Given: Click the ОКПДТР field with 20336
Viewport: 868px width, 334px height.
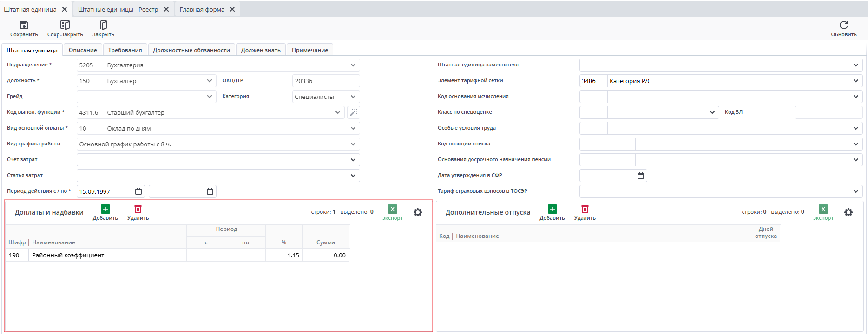Looking at the screenshot, I should click(x=326, y=81).
